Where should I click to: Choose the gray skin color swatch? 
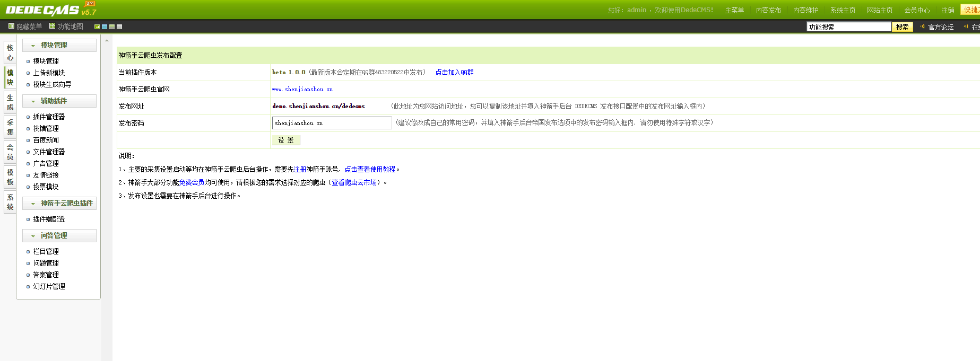tap(119, 27)
